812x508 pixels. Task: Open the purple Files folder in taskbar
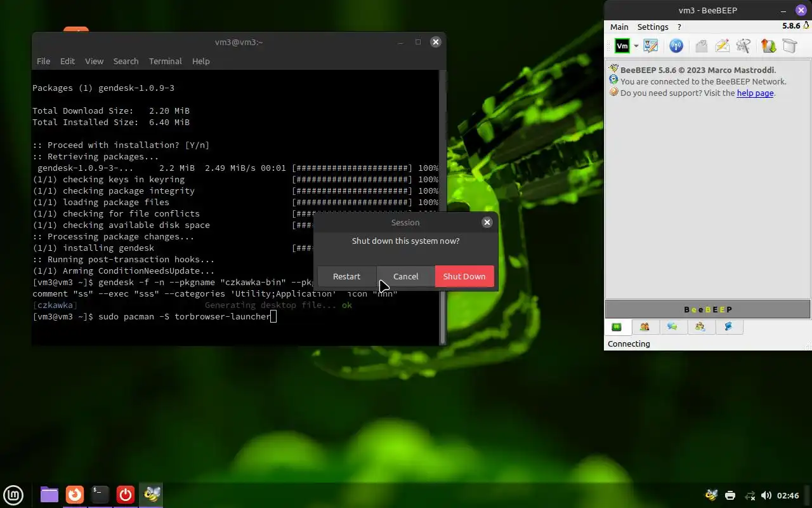point(49,494)
